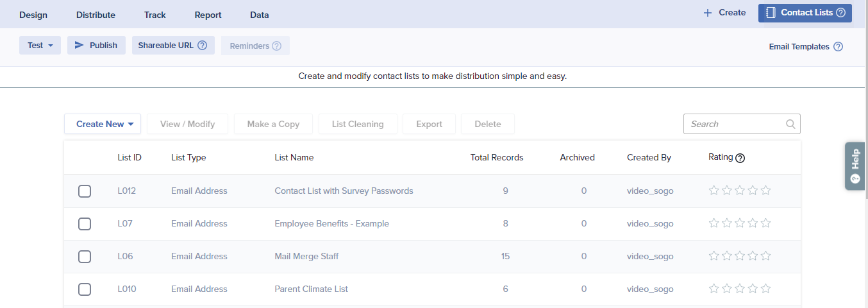Screen dimensions: 868x308
Task: Expand the Create New dropdown
Action: tap(103, 124)
